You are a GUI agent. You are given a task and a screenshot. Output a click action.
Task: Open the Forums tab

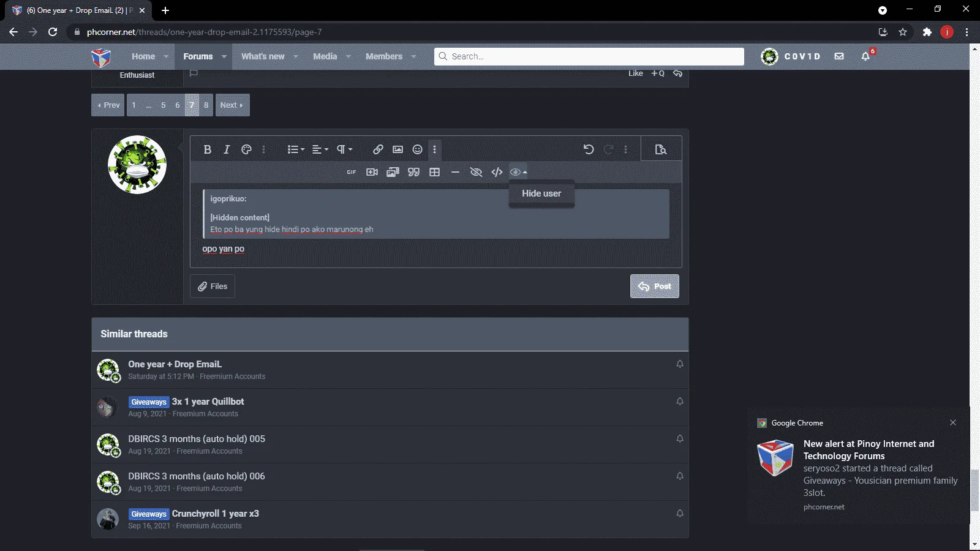pyautogui.click(x=198, y=56)
